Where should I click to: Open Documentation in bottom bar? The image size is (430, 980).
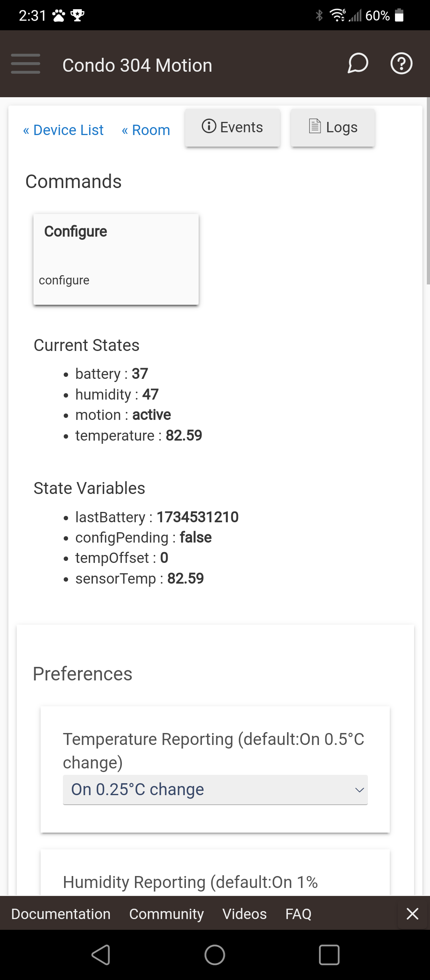61,914
